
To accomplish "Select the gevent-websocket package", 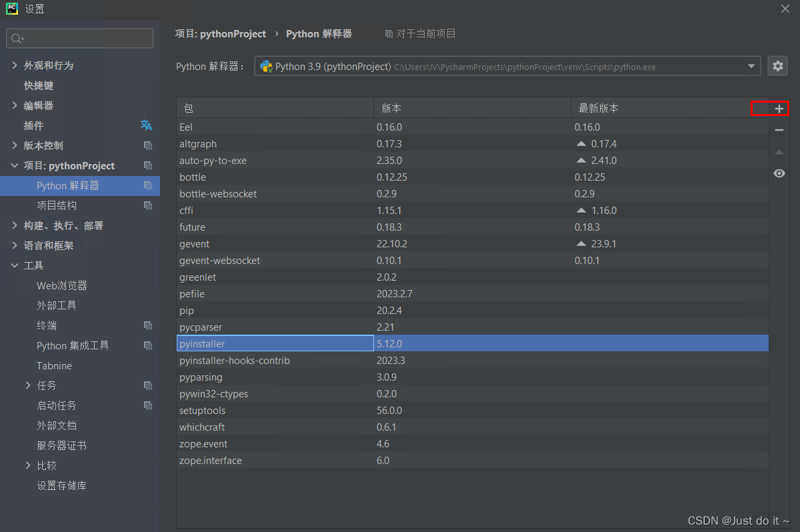I will tap(473, 261).
